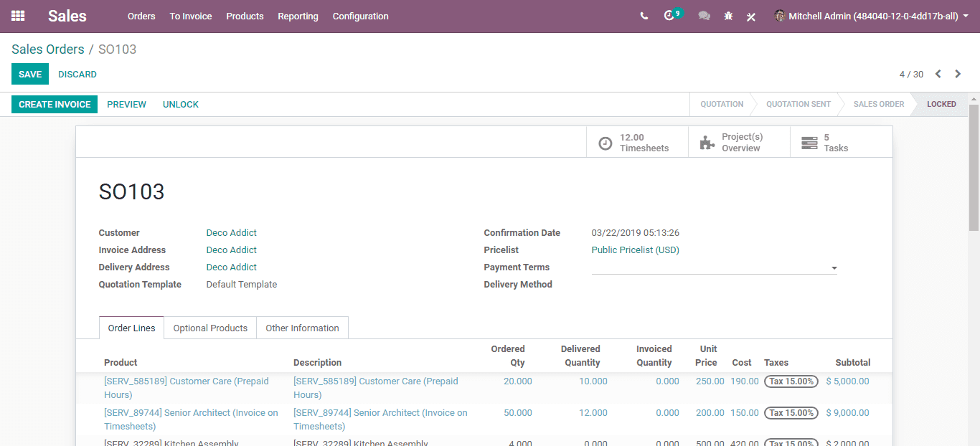Viewport: 980px width, 446px height.
Task: Click the phone call icon
Action: click(644, 16)
